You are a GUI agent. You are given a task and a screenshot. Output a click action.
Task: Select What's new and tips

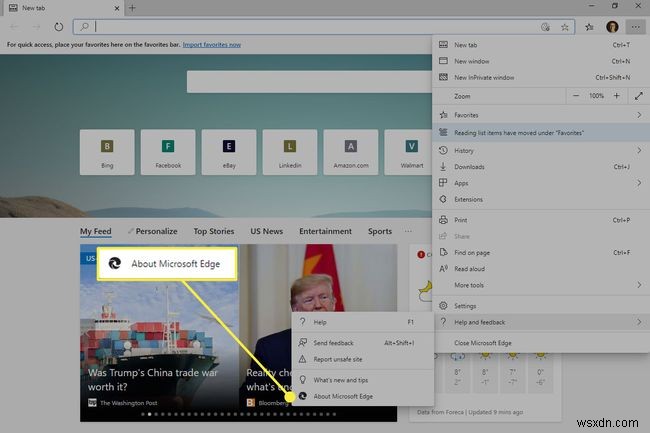(x=363, y=380)
